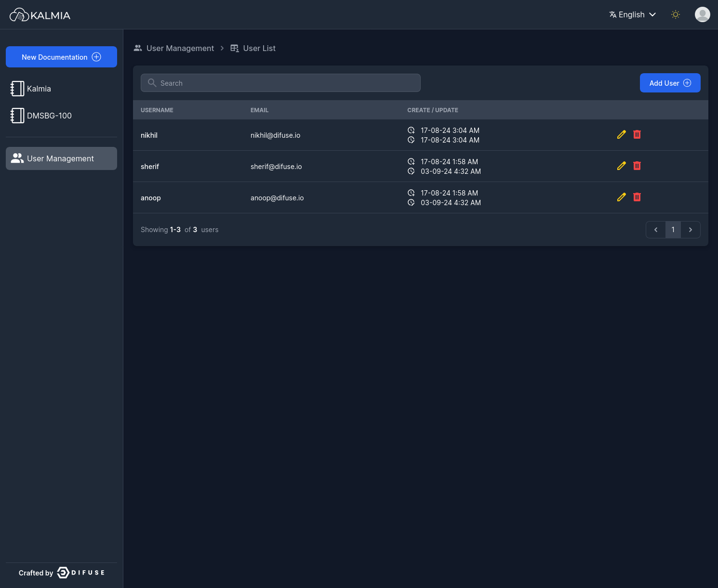
Task: Create a New Documentation
Action: click(x=61, y=57)
